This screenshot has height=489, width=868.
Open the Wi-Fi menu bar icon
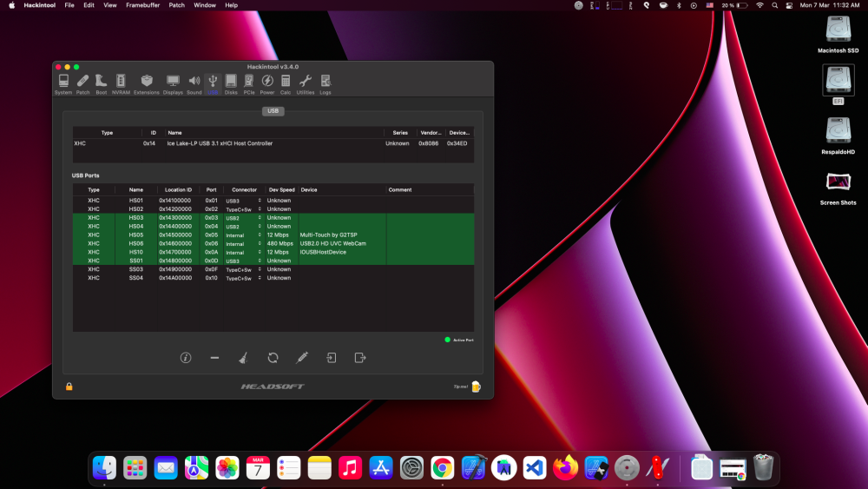pos(759,5)
